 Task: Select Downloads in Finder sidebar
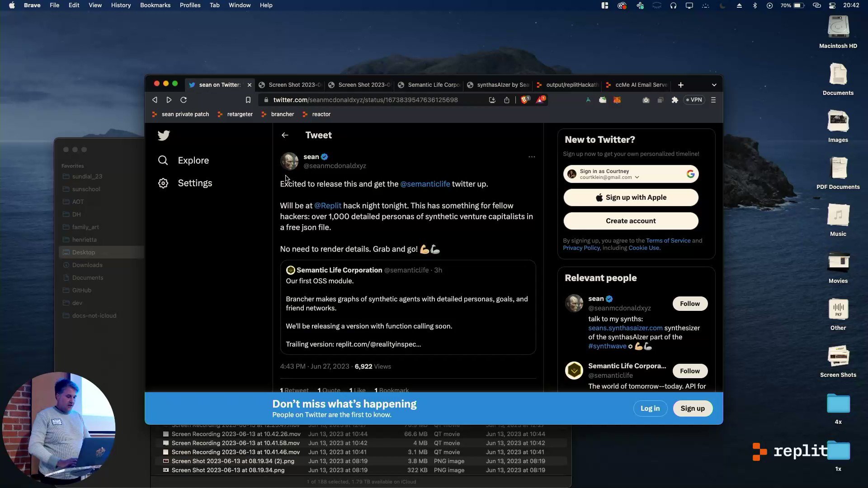[x=87, y=265]
